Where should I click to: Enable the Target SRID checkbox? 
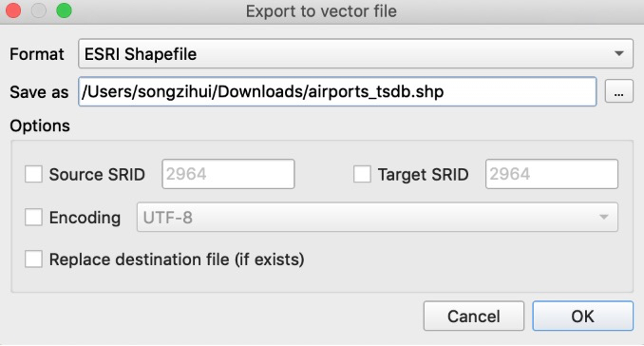point(362,174)
